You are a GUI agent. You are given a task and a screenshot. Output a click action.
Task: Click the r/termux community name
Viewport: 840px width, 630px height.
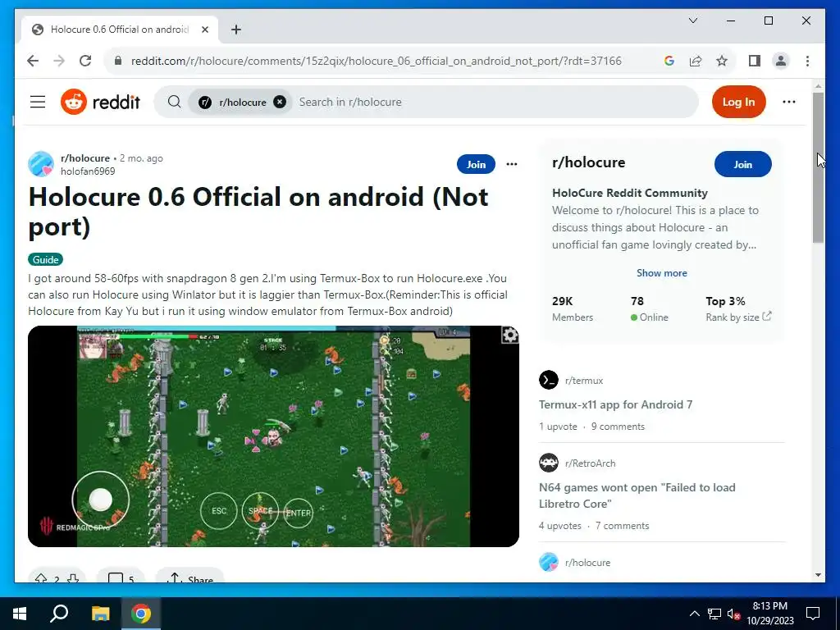[584, 381]
